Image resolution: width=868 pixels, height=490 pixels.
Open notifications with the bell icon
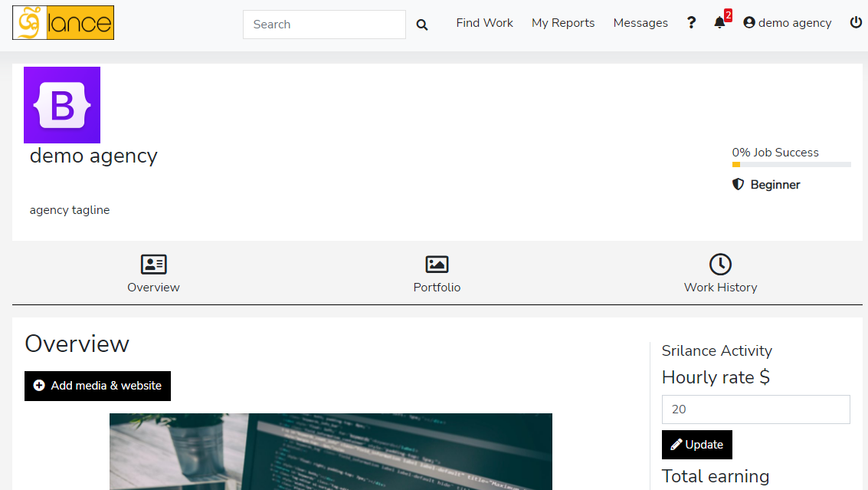(719, 23)
